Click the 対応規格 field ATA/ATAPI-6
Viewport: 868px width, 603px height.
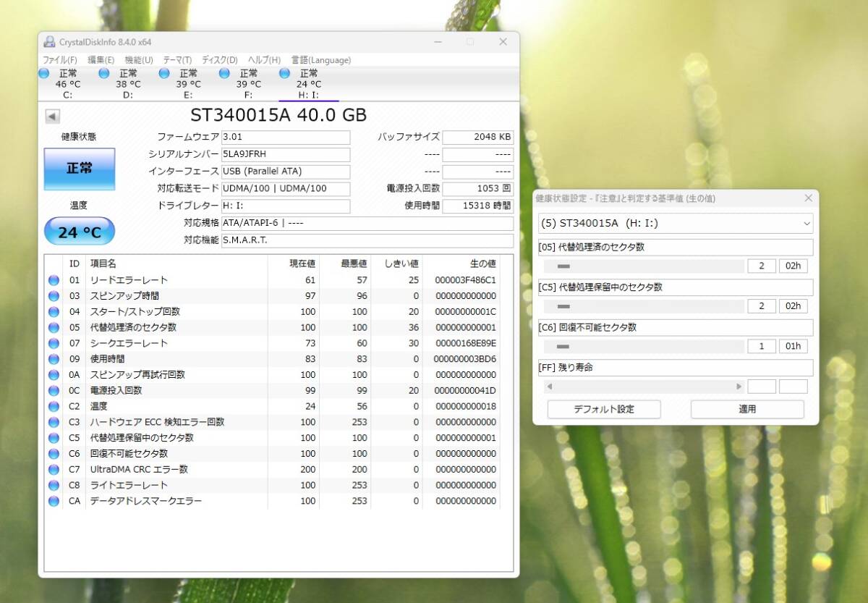coord(367,224)
